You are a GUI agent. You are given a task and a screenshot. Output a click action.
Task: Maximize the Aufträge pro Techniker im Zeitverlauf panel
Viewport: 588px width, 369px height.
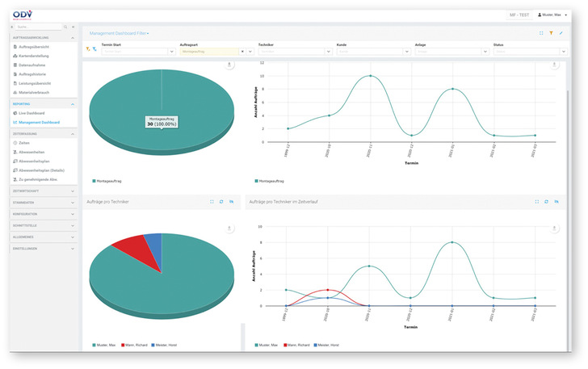click(x=535, y=202)
